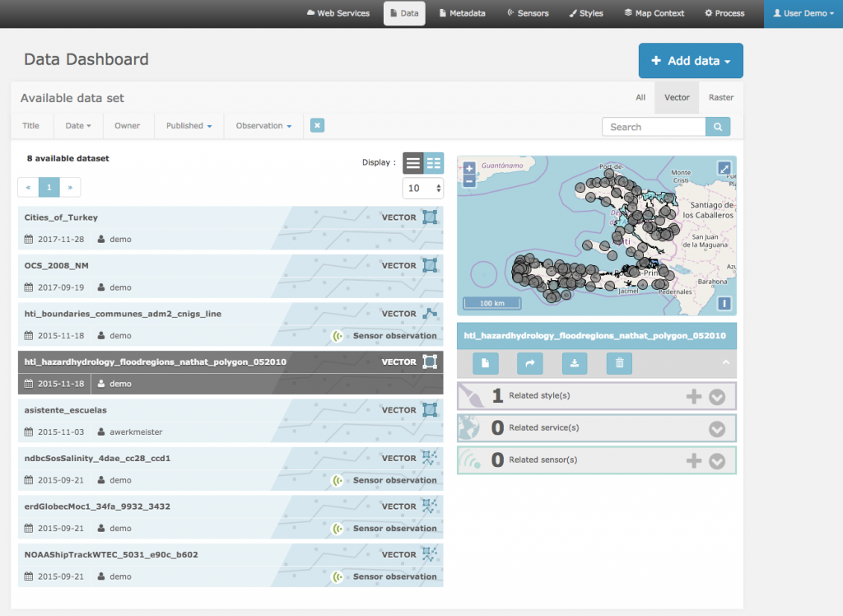The width and height of the screenshot is (843, 616).
Task: Clear filters with the X button
Action: pyautogui.click(x=318, y=126)
